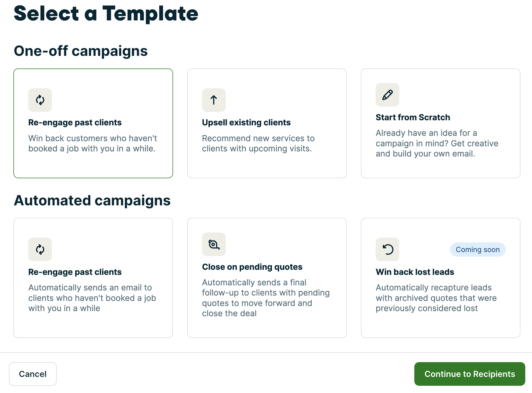Click Continue to Recipients button

point(469,374)
